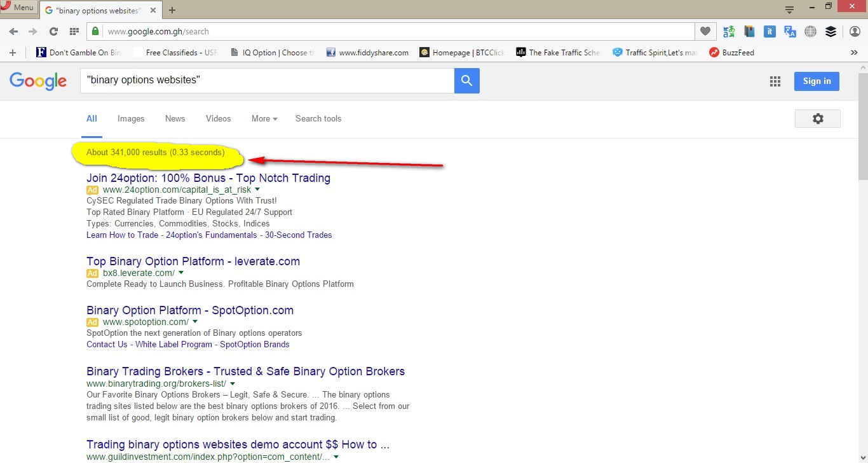Expand the arrow beside www.binarytrading.org/brokers-list/

[233, 384]
